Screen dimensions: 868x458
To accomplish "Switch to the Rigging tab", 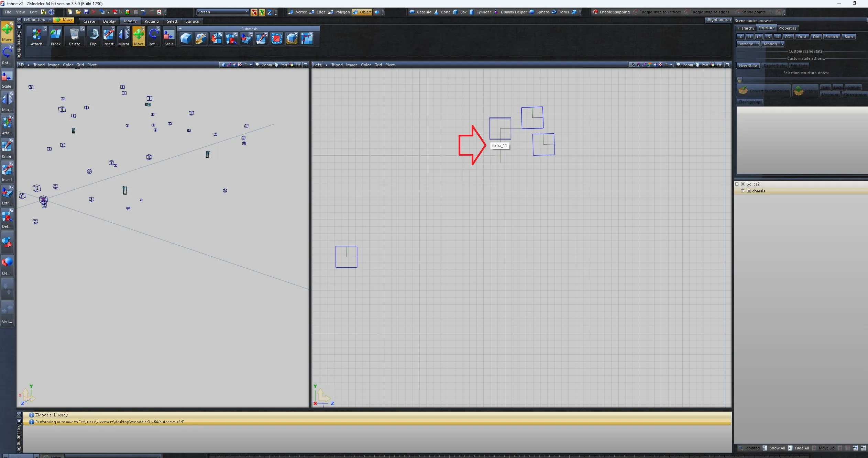I will tap(152, 21).
